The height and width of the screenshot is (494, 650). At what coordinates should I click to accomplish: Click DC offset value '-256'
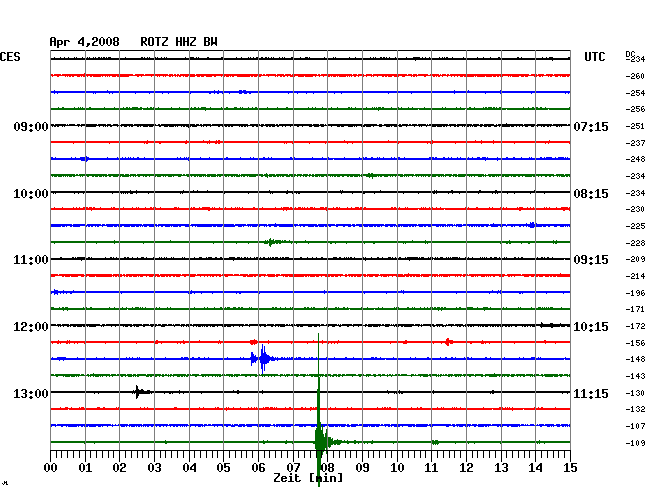click(x=635, y=109)
